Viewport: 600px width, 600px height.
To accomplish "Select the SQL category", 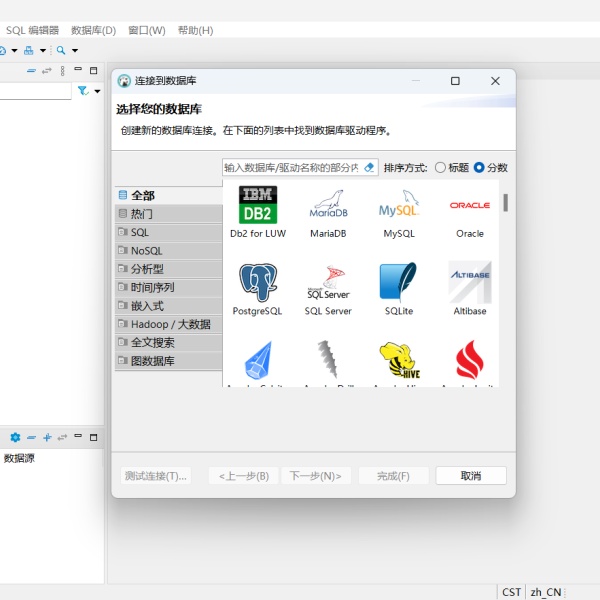I will (169, 232).
